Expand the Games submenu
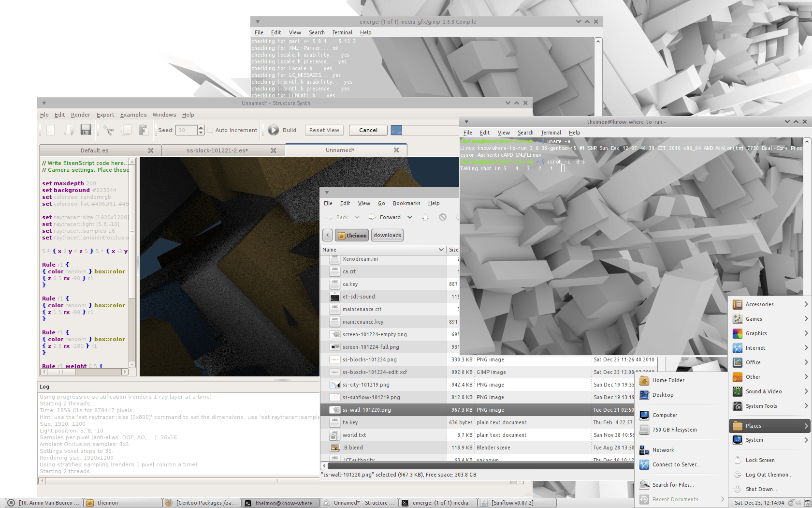The height and width of the screenshot is (508, 812). point(769,319)
